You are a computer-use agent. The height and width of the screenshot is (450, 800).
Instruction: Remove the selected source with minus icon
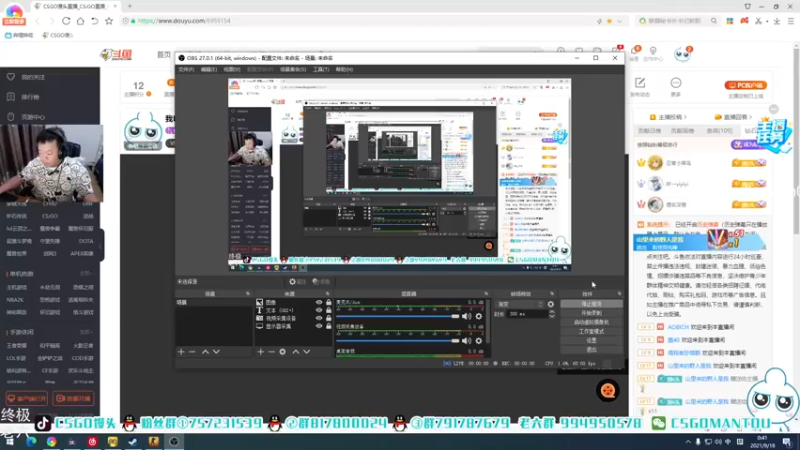[271, 352]
